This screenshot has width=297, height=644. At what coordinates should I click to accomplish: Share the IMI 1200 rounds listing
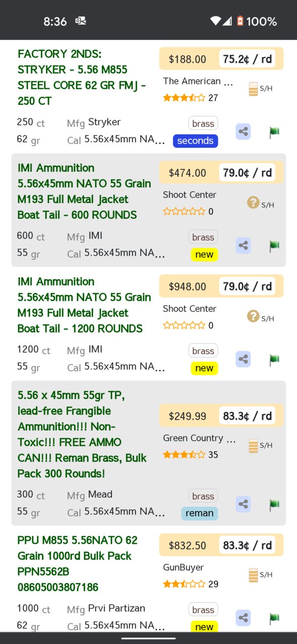(243, 359)
